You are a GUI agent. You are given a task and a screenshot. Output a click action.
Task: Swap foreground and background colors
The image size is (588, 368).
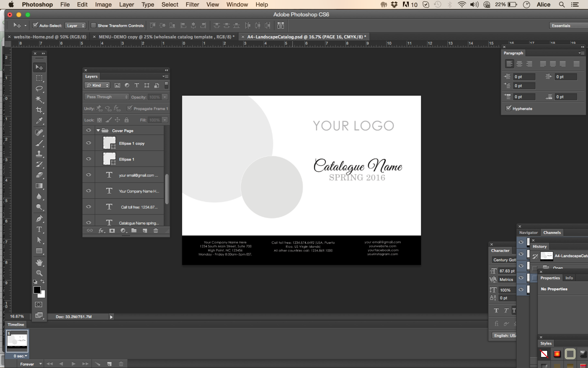(x=42, y=281)
